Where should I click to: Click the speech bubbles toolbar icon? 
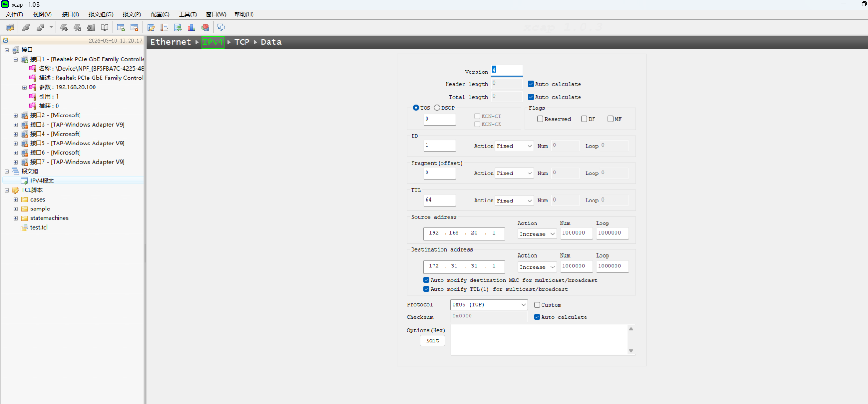click(221, 28)
